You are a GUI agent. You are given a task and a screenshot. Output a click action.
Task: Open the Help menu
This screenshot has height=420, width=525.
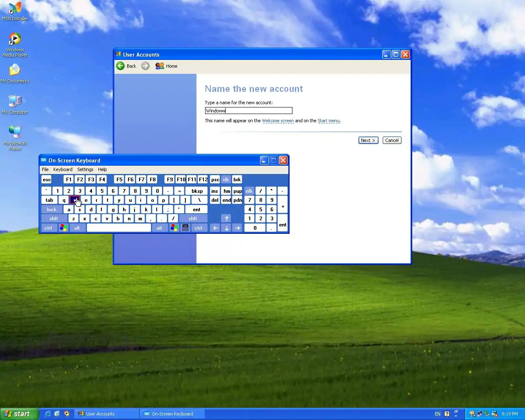(x=103, y=169)
